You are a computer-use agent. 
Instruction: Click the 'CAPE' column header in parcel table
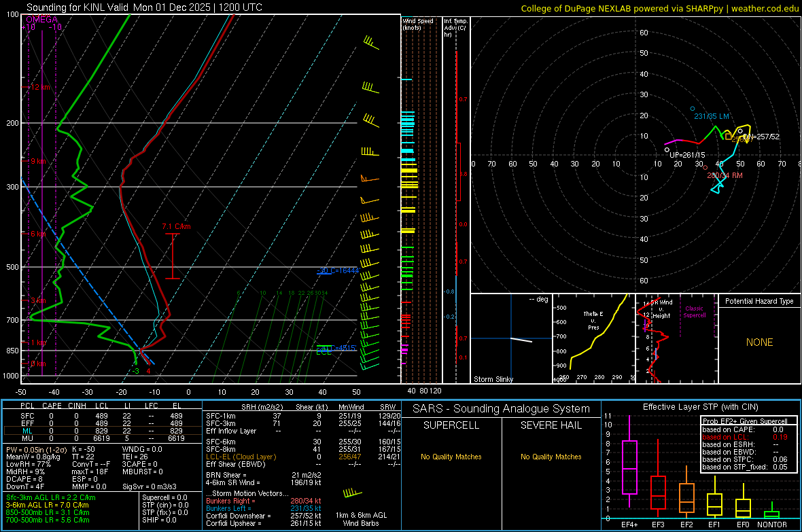point(52,406)
